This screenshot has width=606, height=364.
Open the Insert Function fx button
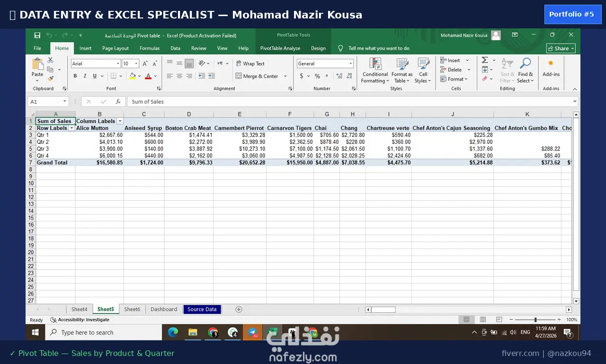[118, 101]
